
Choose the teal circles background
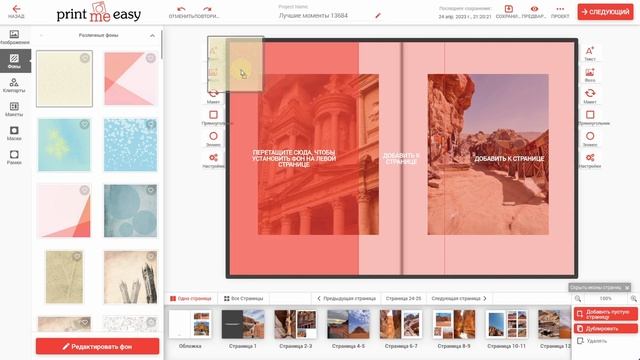point(131,211)
